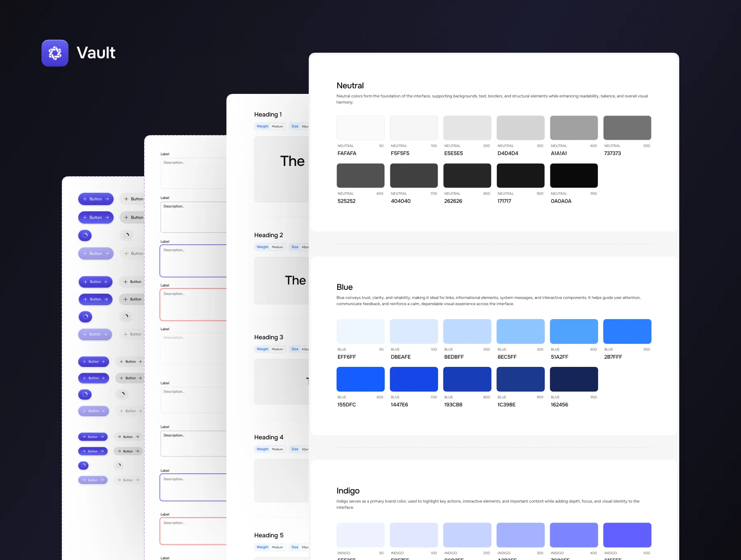Select the Neutral 700 404040 swatch
The width and height of the screenshot is (741, 560).
[414, 175]
